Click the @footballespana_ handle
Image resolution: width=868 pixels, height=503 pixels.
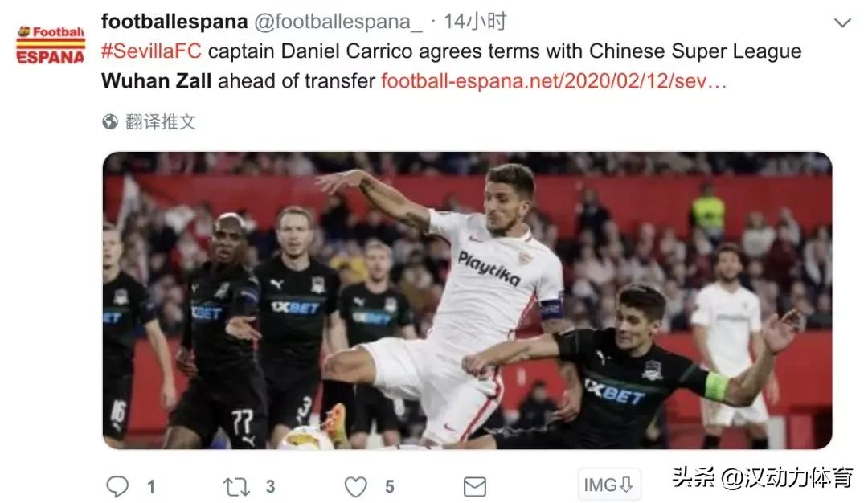tap(338, 22)
